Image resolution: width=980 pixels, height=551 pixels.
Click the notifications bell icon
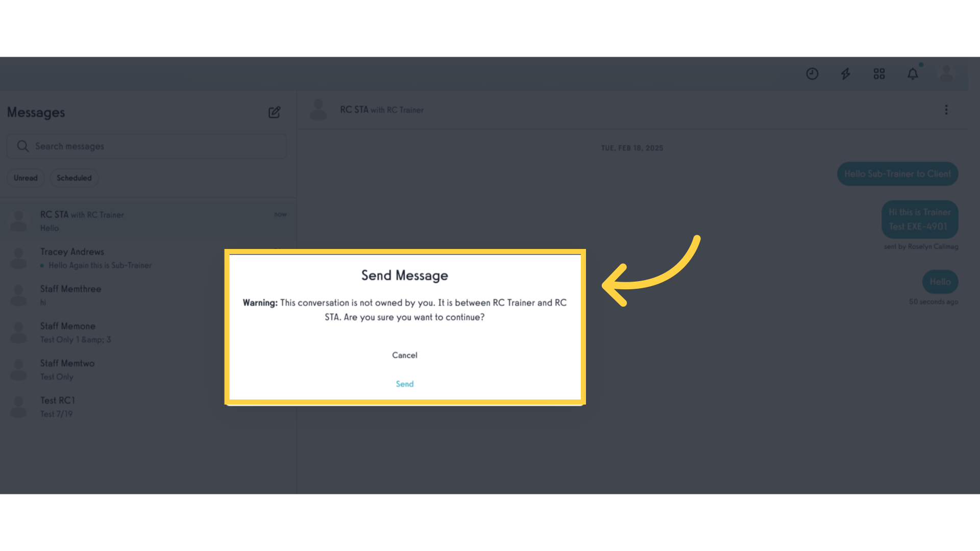[x=913, y=74]
